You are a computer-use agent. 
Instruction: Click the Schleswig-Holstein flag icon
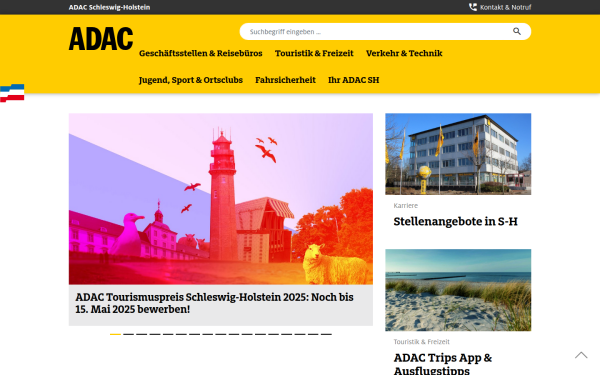[12, 93]
